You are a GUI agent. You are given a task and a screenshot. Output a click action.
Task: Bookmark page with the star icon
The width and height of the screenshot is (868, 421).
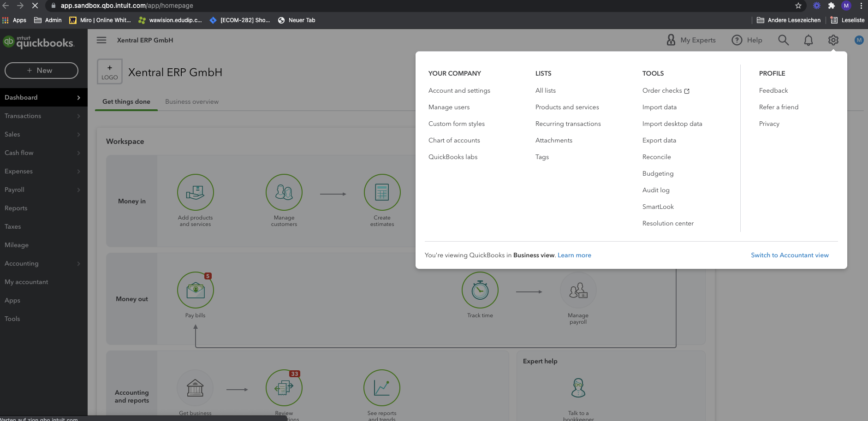pyautogui.click(x=798, y=6)
